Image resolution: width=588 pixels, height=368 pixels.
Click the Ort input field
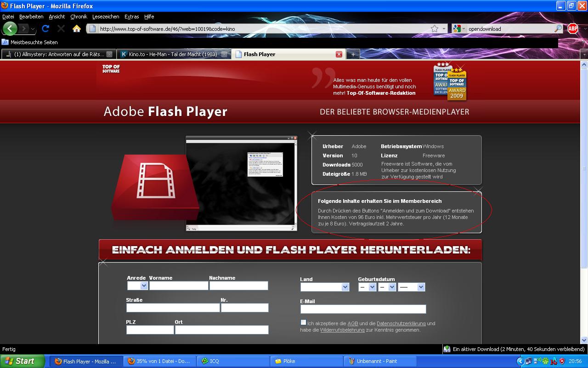click(221, 330)
